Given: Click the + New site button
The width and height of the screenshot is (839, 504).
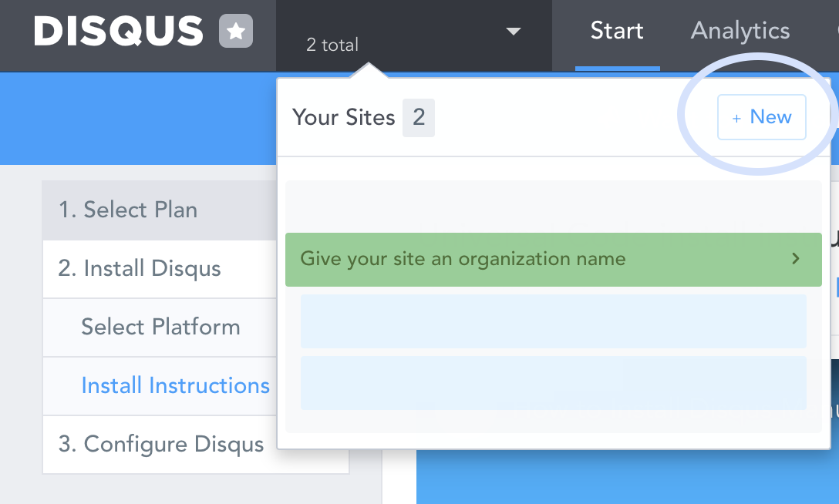Looking at the screenshot, I should coord(761,117).
